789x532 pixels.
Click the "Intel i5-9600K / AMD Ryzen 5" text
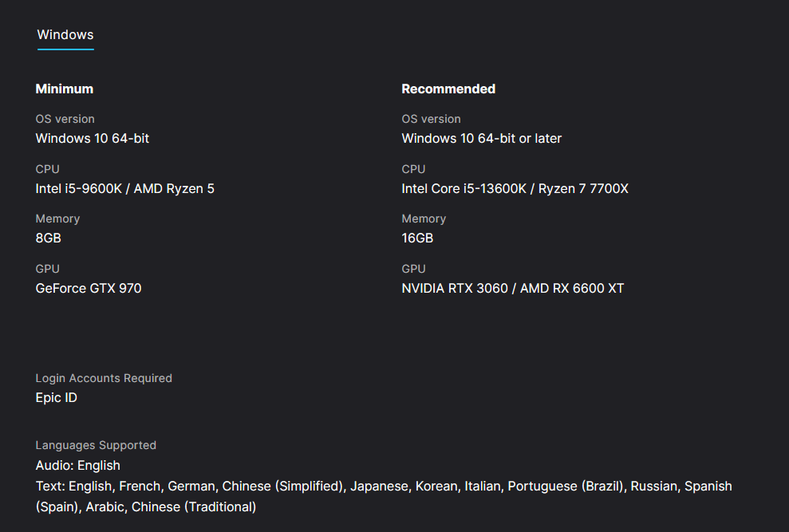coord(124,189)
